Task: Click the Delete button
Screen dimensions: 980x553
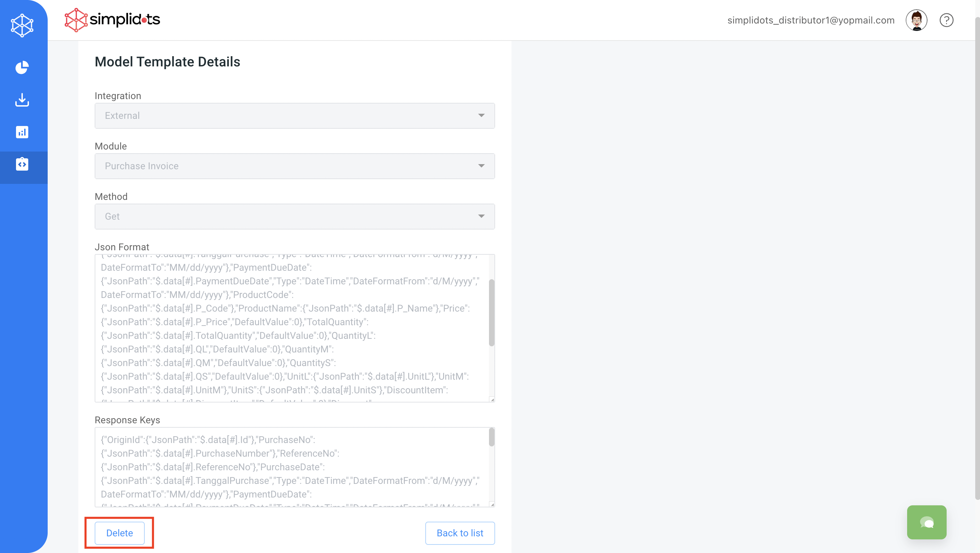Action: point(120,533)
